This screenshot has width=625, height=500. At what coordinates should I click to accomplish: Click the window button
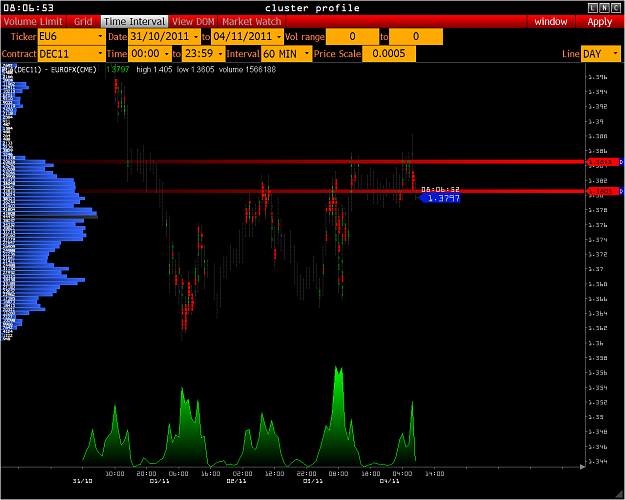551,22
